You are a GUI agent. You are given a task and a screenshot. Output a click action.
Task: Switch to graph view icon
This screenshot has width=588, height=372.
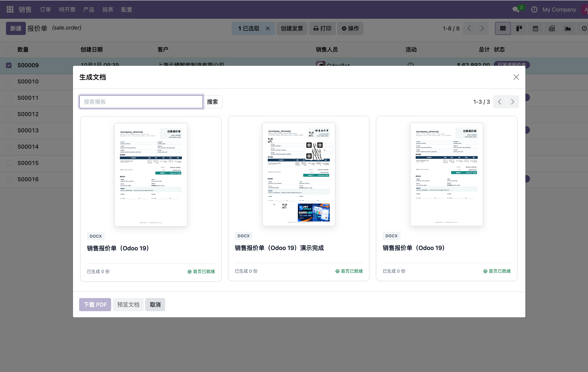point(568,29)
